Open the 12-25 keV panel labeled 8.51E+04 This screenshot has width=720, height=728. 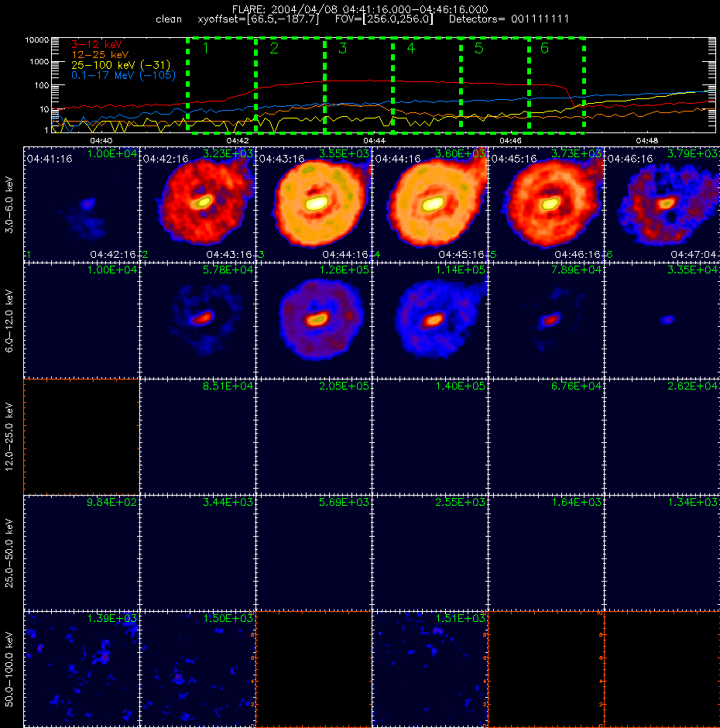coord(197,437)
